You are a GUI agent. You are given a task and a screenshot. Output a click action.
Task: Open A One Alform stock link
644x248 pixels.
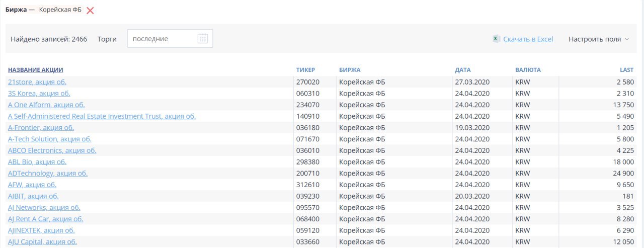[x=46, y=105]
